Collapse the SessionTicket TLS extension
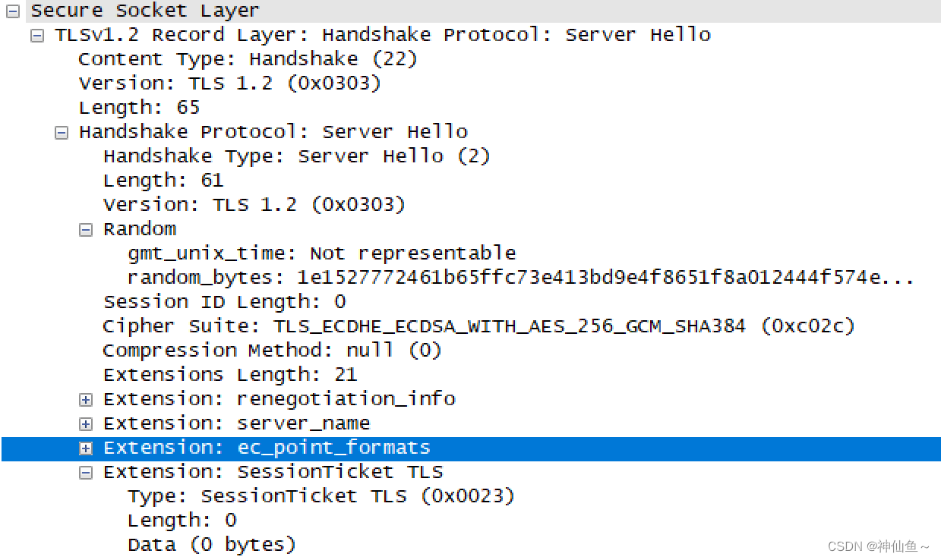Screen dimensions: 941x560 pos(86,471)
